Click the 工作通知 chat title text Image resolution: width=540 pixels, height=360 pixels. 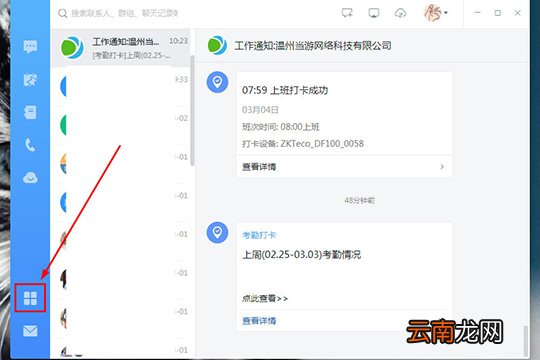coord(313,45)
